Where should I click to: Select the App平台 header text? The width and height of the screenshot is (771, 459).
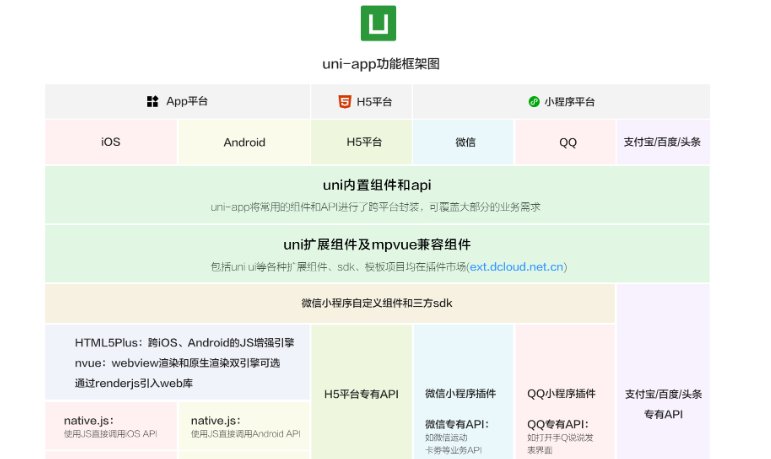[187, 101]
